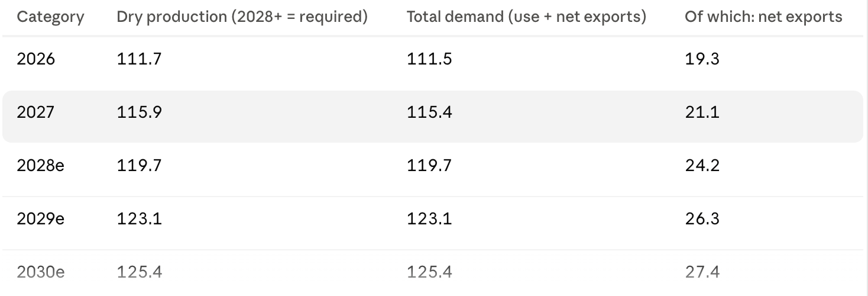Select total demand value 119.7
Screen dimensions: 868x296
pos(429,165)
